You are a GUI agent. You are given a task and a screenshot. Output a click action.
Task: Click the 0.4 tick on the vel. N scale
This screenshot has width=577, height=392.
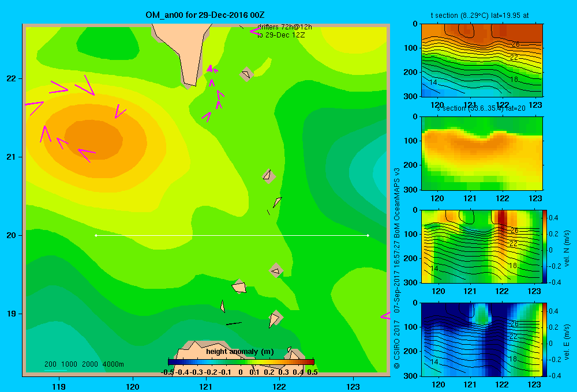tap(553, 218)
